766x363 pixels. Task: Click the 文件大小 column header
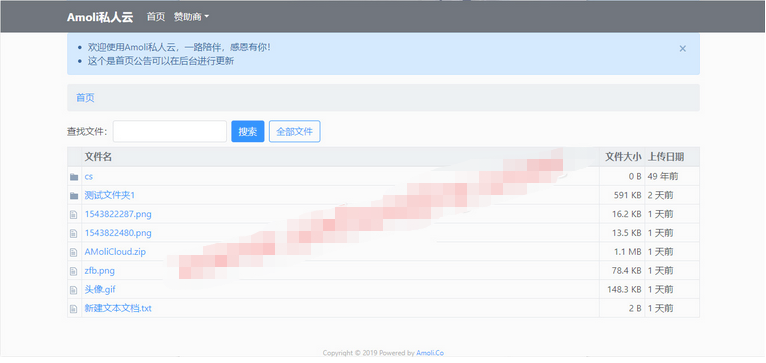click(623, 157)
